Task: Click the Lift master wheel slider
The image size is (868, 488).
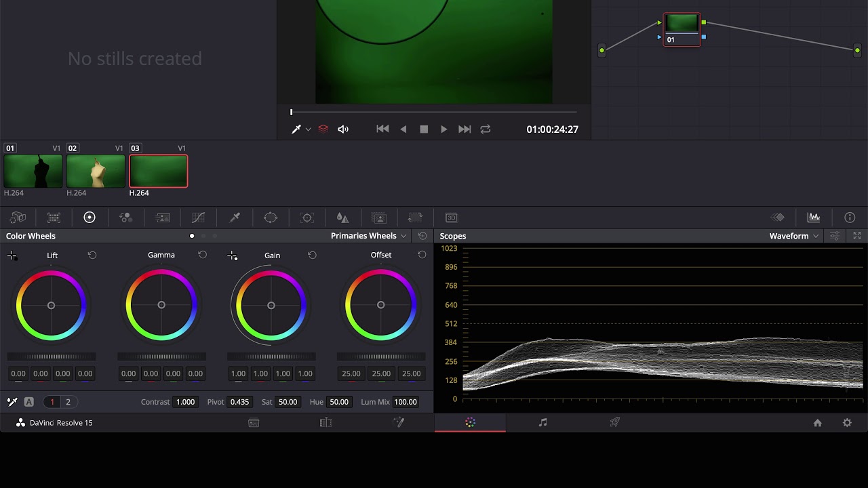Action: pyautogui.click(x=52, y=357)
